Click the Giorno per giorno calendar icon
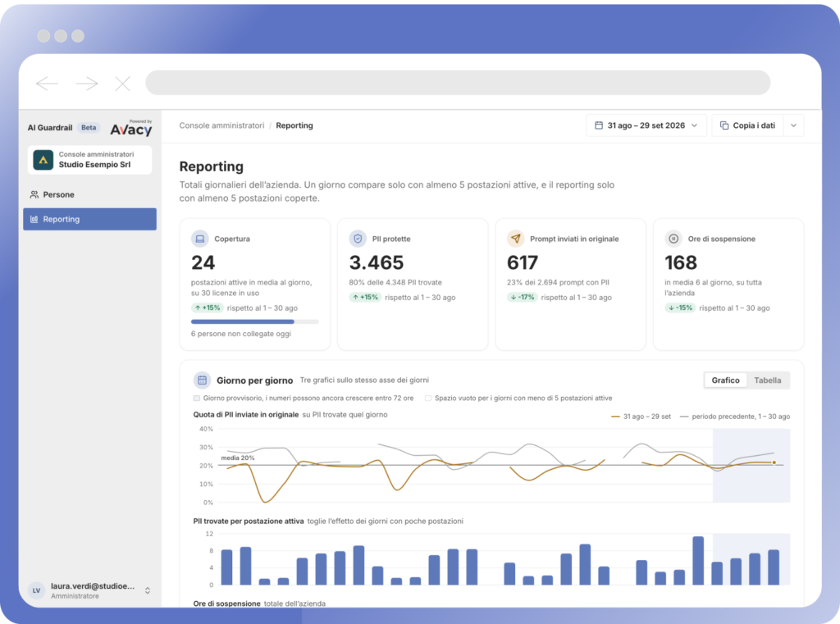 pyautogui.click(x=202, y=380)
